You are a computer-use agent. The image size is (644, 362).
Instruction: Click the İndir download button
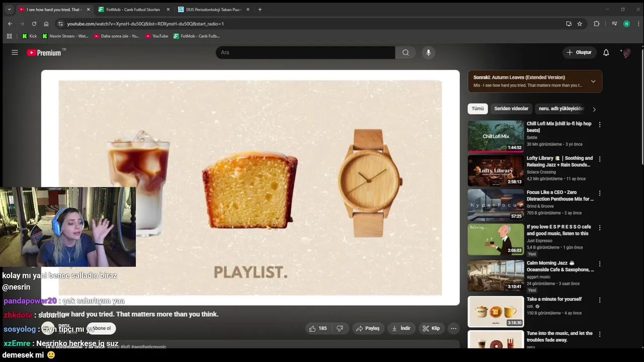(x=401, y=328)
